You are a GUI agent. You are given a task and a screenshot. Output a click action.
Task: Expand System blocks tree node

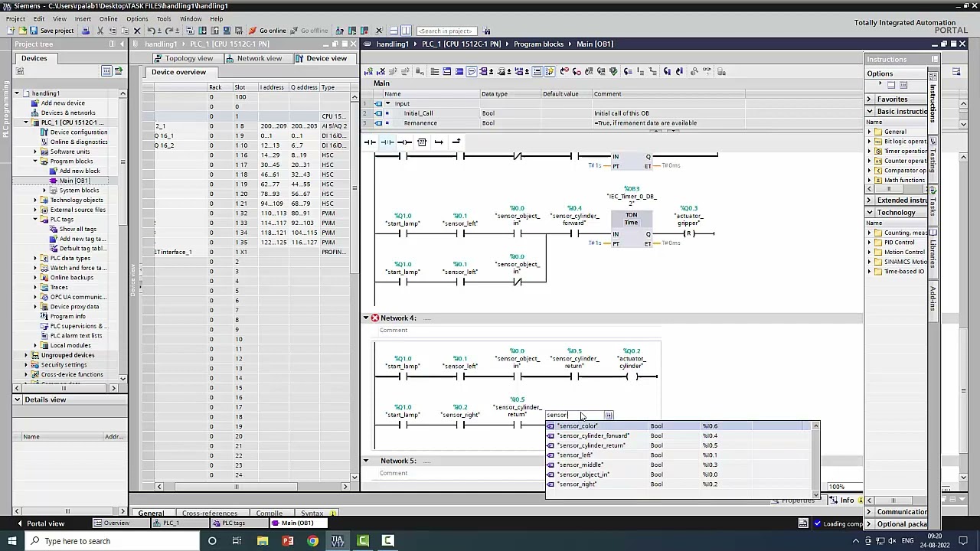[x=45, y=191]
